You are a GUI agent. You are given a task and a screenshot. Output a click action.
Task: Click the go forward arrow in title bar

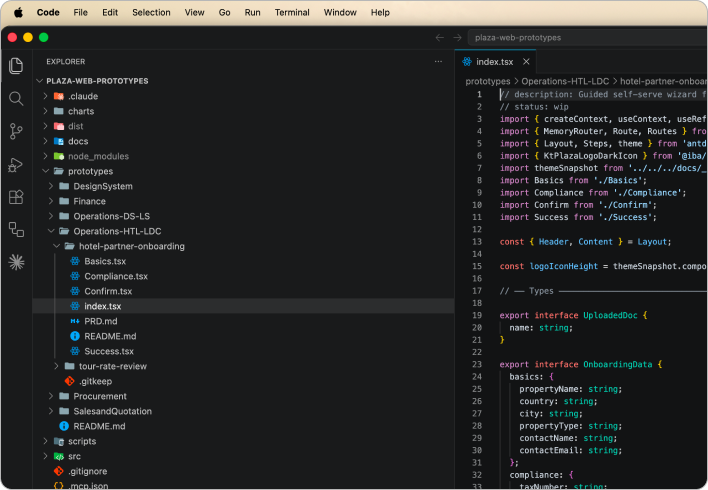pyautogui.click(x=457, y=37)
